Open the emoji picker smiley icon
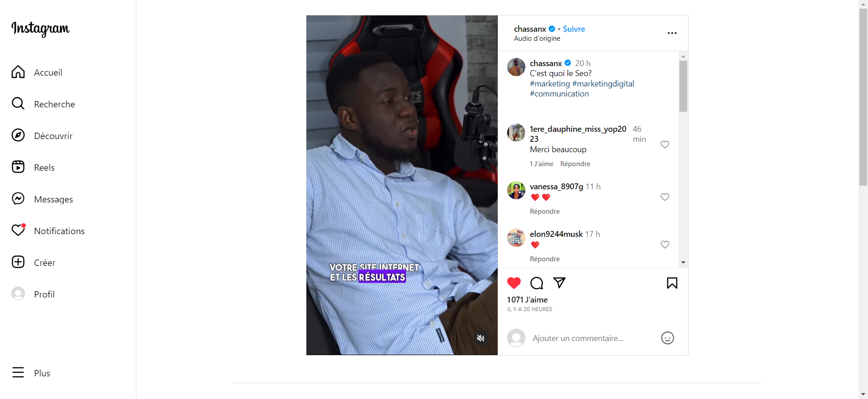The width and height of the screenshot is (868, 399). (668, 338)
